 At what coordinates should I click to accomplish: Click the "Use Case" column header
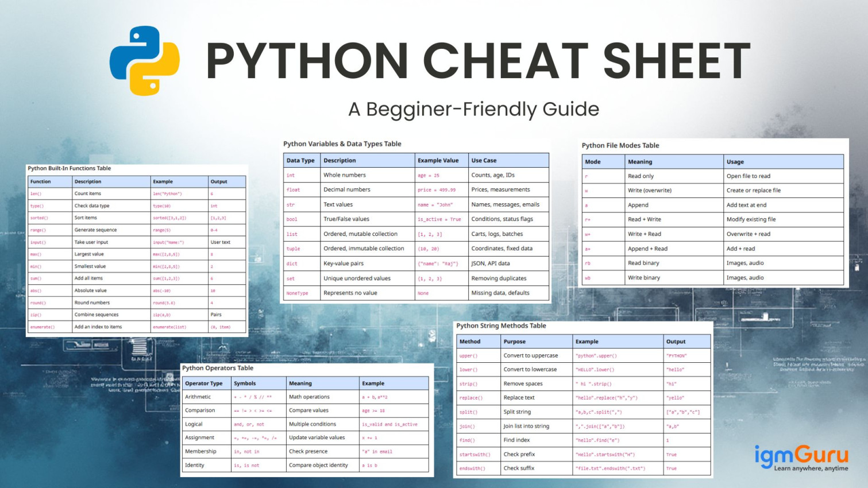pyautogui.click(x=484, y=161)
